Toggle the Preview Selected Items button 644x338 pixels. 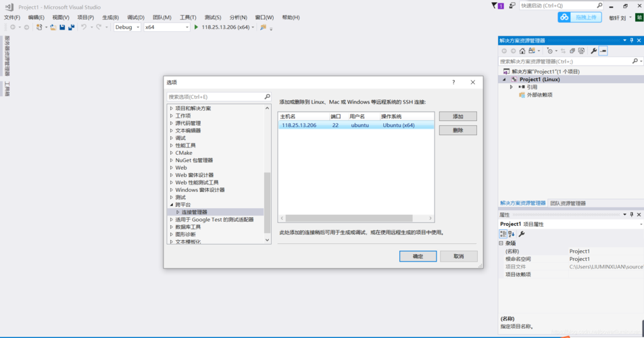point(603,51)
